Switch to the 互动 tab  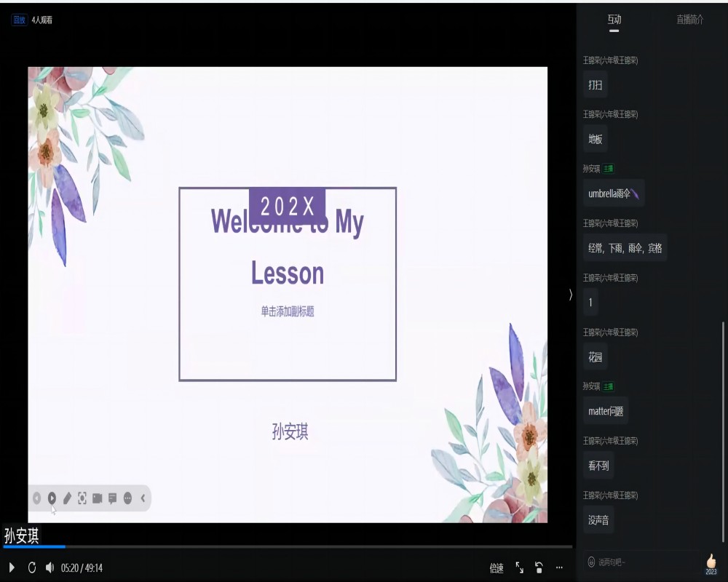pyautogui.click(x=614, y=20)
